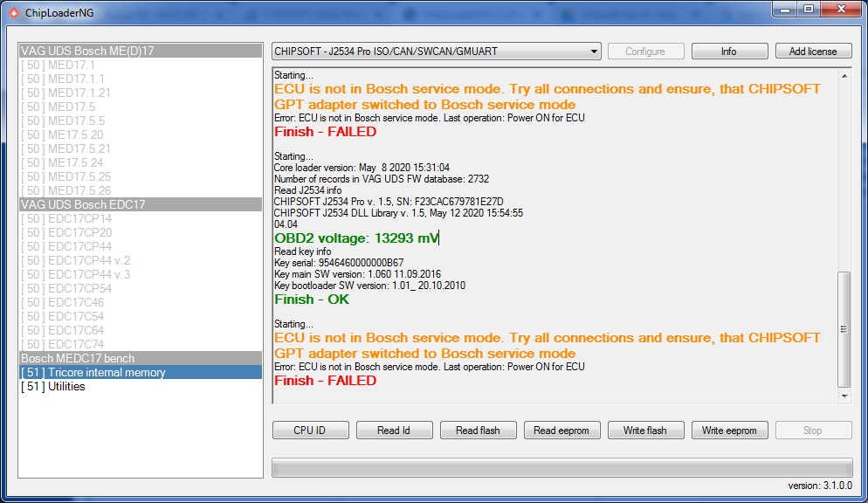Click the CPU ID button
Image resolution: width=868 pixels, height=503 pixels.
pyautogui.click(x=310, y=430)
